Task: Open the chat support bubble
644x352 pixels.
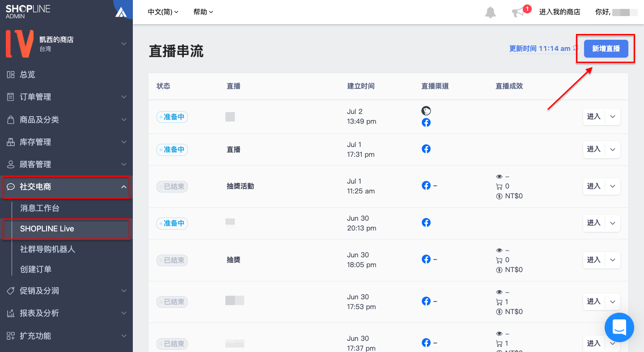Action: pos(619,327)
